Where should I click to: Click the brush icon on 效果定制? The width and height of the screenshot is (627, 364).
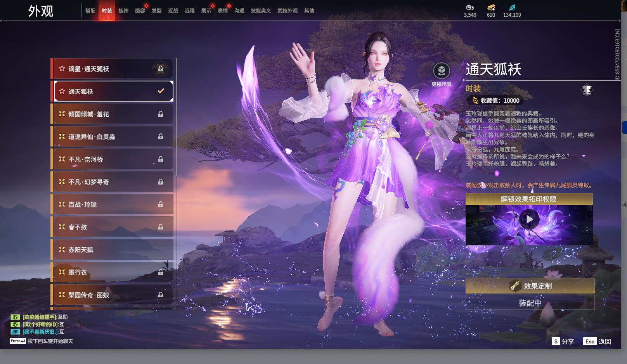(515, 286)
